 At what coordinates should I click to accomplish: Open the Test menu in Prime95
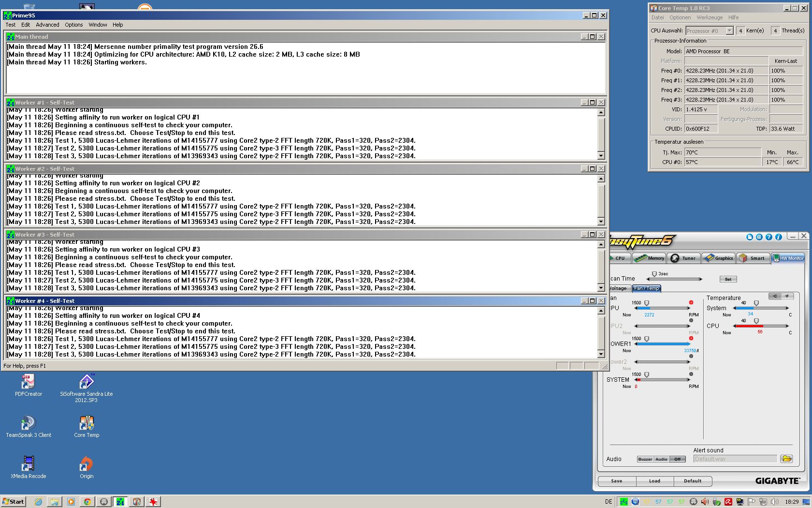pyautogui.click(x=11, y=25)
